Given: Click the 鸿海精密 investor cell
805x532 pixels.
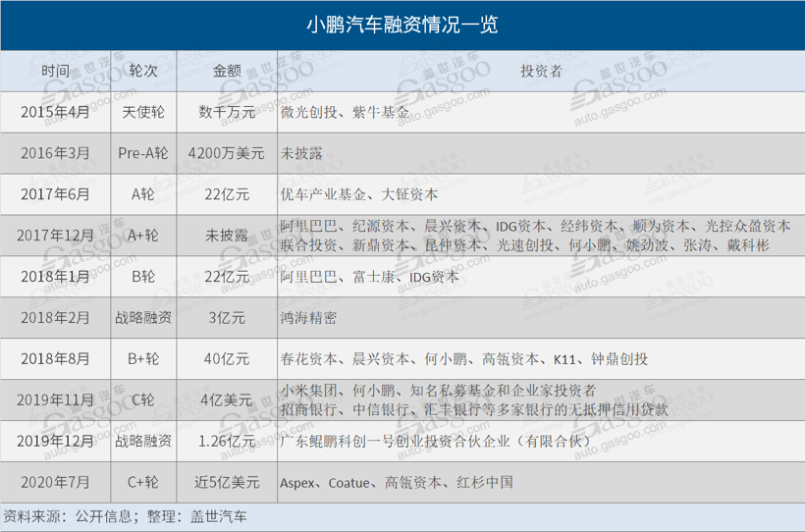Looking at the screenshot, I should [308, 318].
